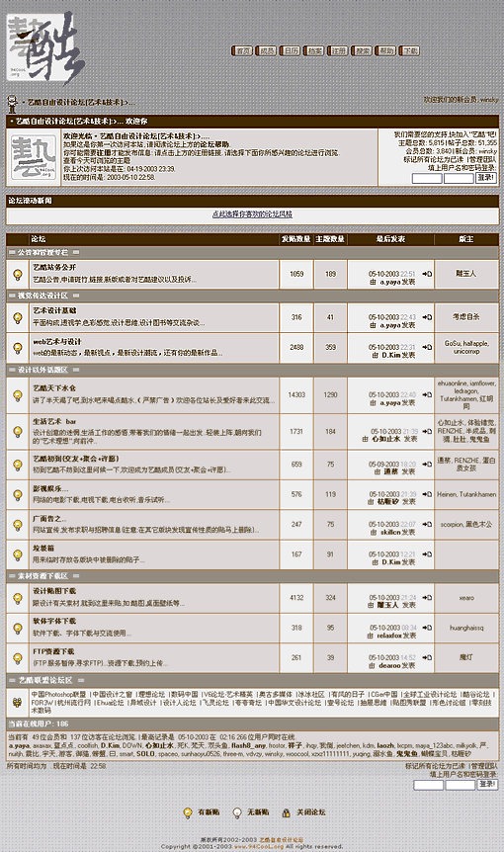Open the 首页 navigation button
504x852 pixels.
[242, 50]
